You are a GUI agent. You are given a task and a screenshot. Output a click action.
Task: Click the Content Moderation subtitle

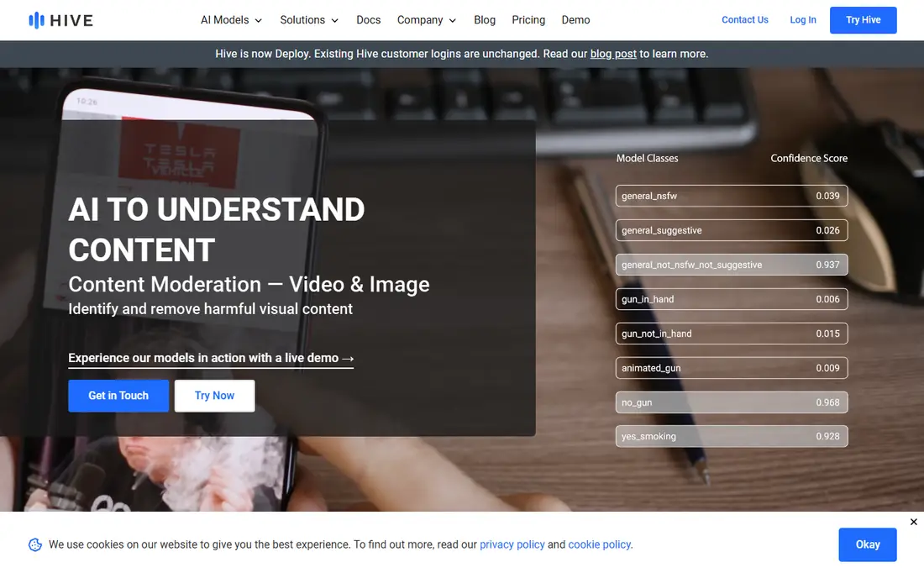249,284
